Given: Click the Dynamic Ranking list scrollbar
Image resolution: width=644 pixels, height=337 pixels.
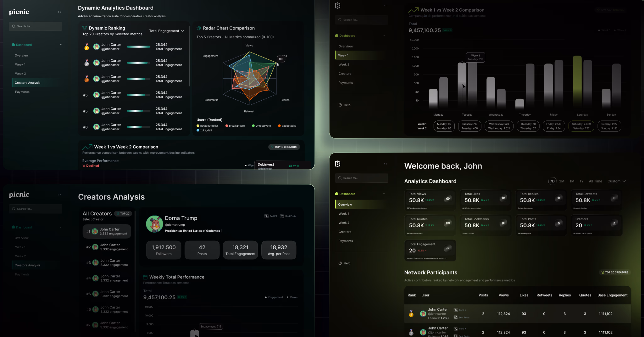Looking at the screenshot, I should coord(189,56).
